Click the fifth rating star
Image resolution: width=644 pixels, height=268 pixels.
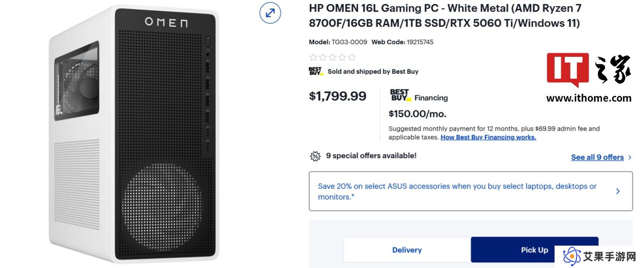[352, 57]
